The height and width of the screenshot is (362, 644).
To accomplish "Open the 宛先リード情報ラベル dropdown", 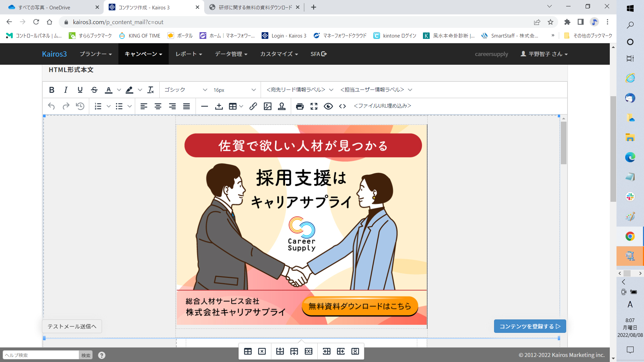I will 300,90.
